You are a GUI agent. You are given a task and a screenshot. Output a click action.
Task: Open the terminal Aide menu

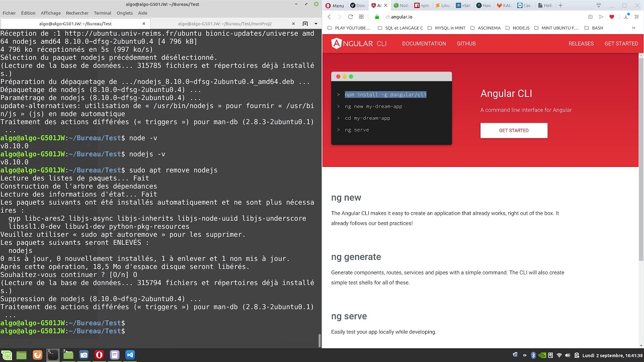pyautogui.click(x=143, y=13)
